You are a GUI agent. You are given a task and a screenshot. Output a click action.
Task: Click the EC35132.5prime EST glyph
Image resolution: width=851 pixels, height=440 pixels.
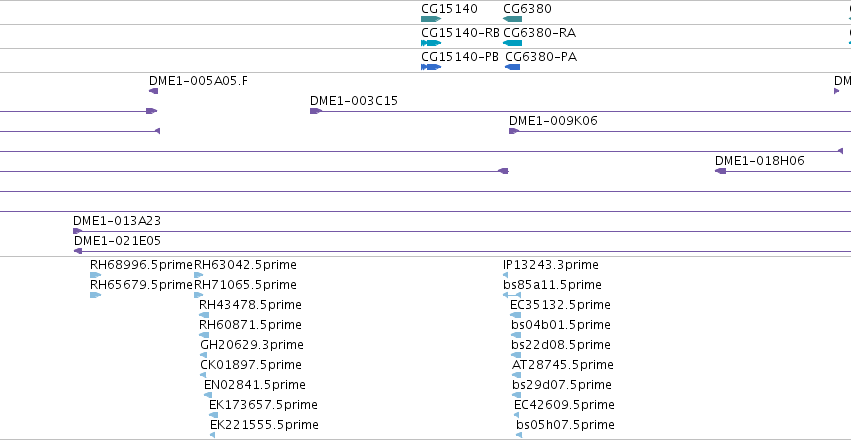pyautogui.click(x=516, y=315)
